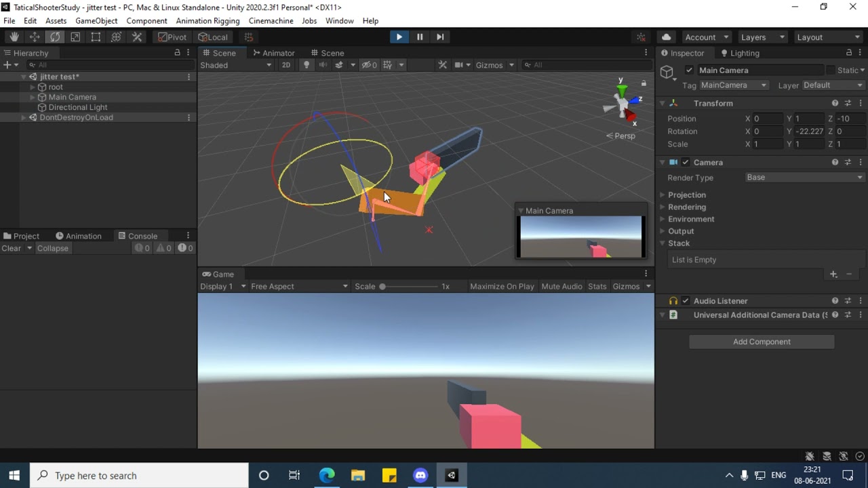Select the Rect Transform tool
Screen dimensions: 868x488
pos(96,37)
